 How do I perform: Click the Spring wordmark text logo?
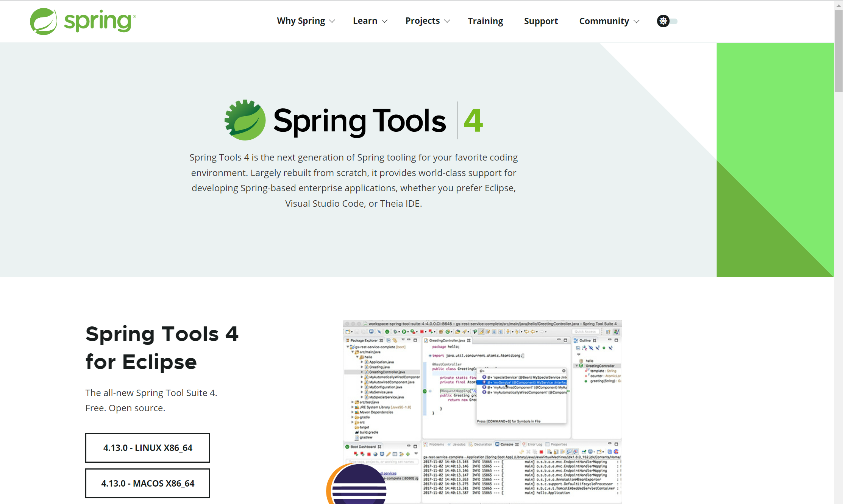98,21
